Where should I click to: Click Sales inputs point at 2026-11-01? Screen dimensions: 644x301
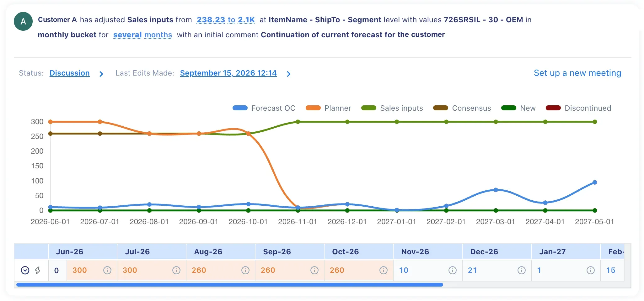click(x=298, y=122)
